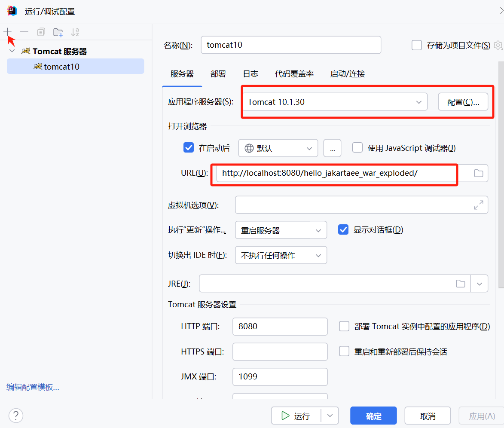
Task: Switch to the 代码覆盖率 tab
Action: (294, 74)
